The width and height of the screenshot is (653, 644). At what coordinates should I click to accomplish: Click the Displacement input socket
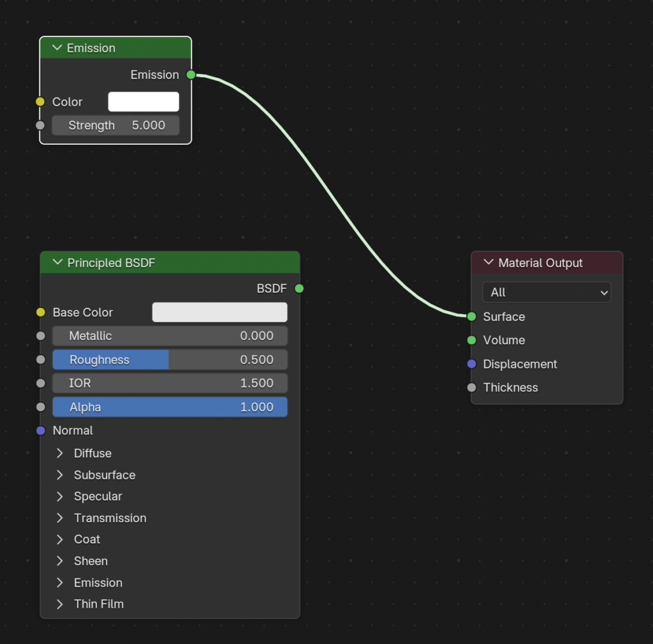pos(471,364)
